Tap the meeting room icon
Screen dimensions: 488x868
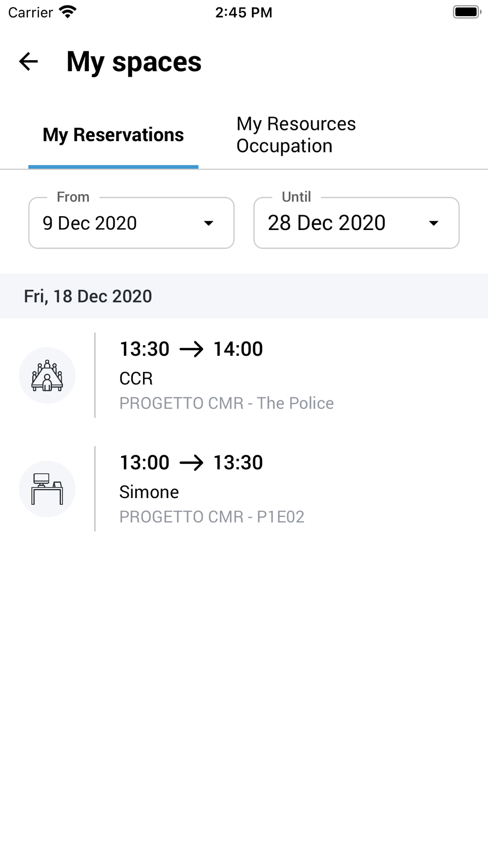[x=47, y=375]
